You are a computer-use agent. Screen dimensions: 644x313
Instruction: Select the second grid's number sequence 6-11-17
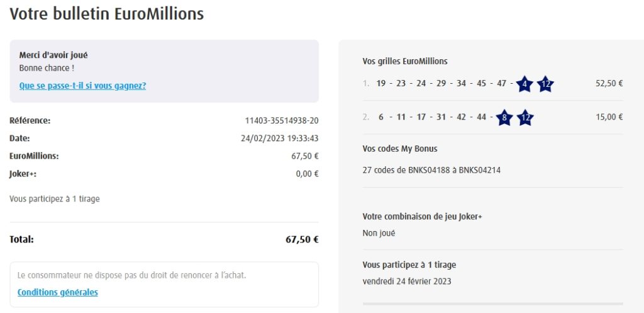click(402, 117)
